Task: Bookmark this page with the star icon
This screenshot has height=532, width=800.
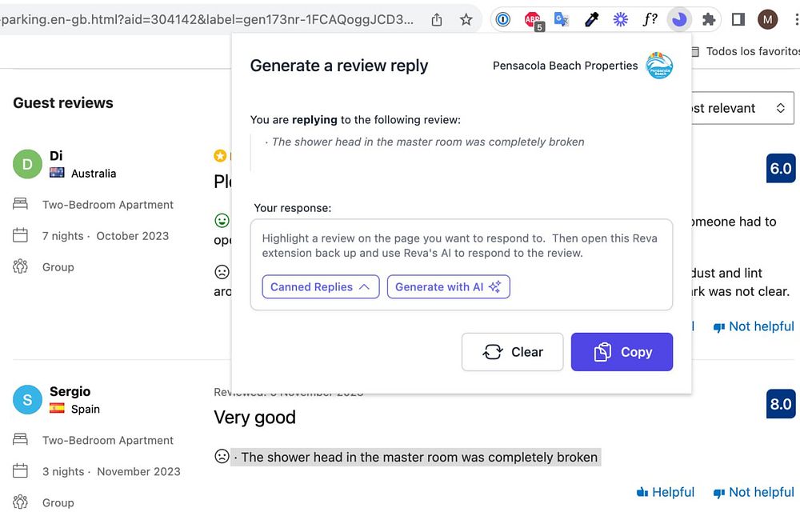Action: (466, 20)
